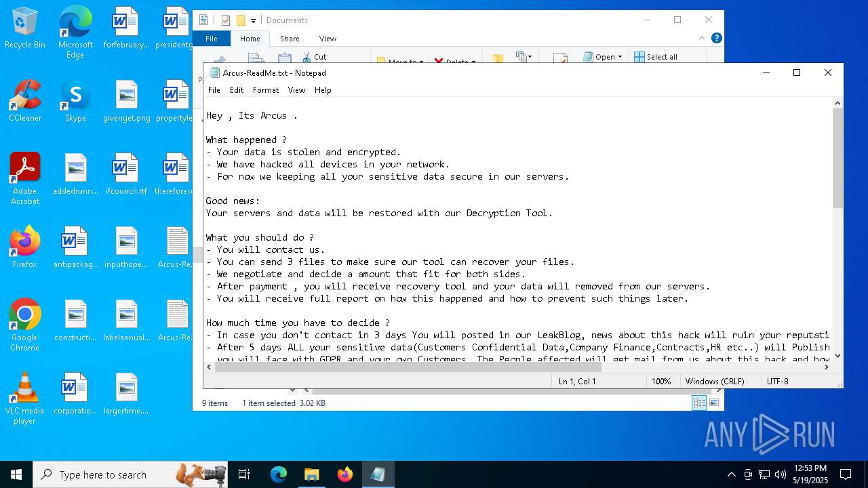Select inputhope image file on desktop
The image size is (868, 488).
coord(126,247)
